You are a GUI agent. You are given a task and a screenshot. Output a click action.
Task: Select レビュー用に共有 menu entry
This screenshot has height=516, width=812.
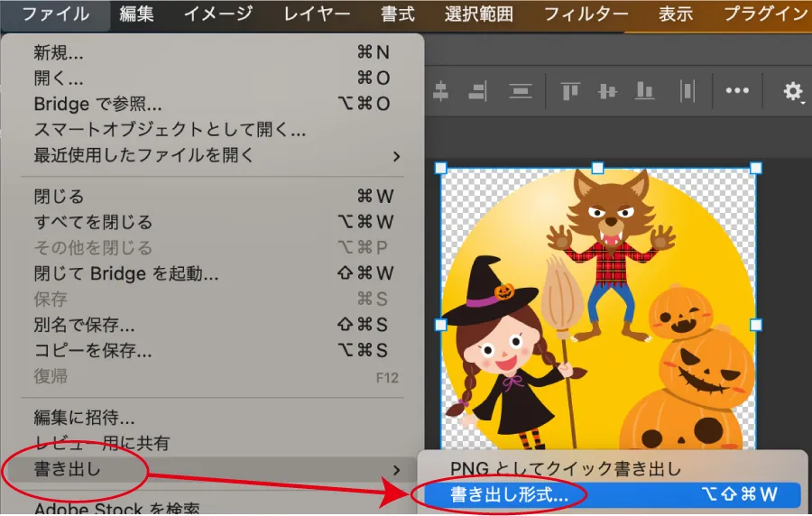(212, 443)
